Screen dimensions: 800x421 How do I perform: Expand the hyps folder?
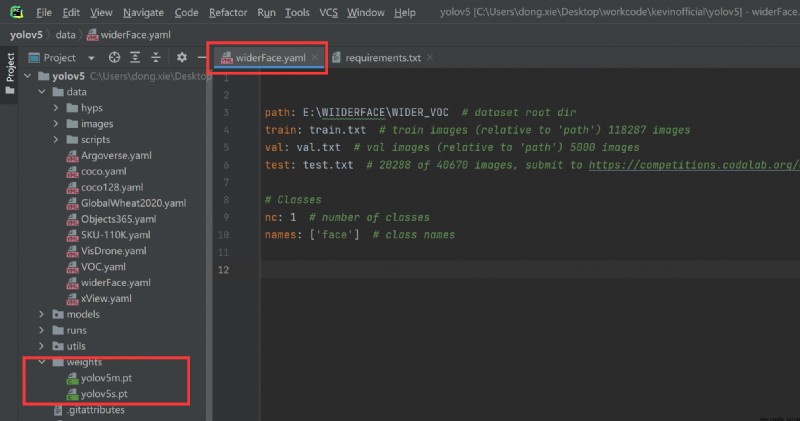56,108
